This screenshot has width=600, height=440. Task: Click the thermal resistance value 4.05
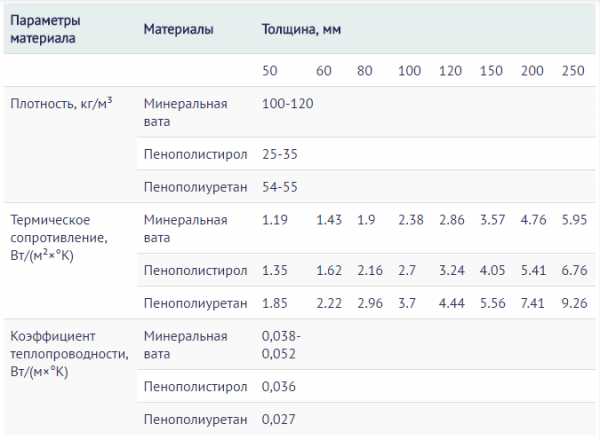tap(492, 270)
